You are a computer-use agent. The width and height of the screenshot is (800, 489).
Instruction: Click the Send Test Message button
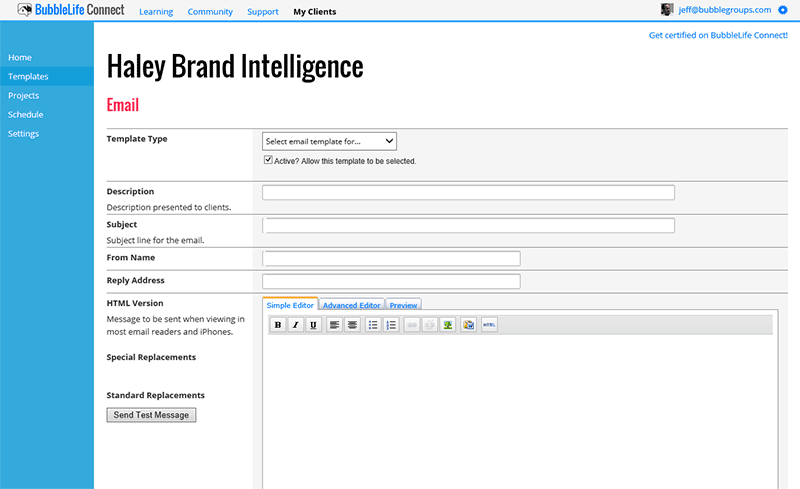coord(151,415)
